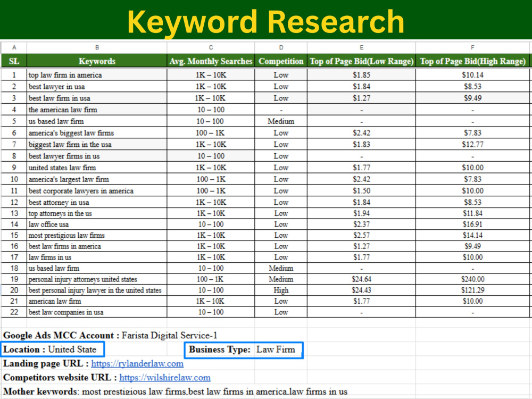The image size is (532, 399).
Task: Click the Competition header cell
Action: 281,61
